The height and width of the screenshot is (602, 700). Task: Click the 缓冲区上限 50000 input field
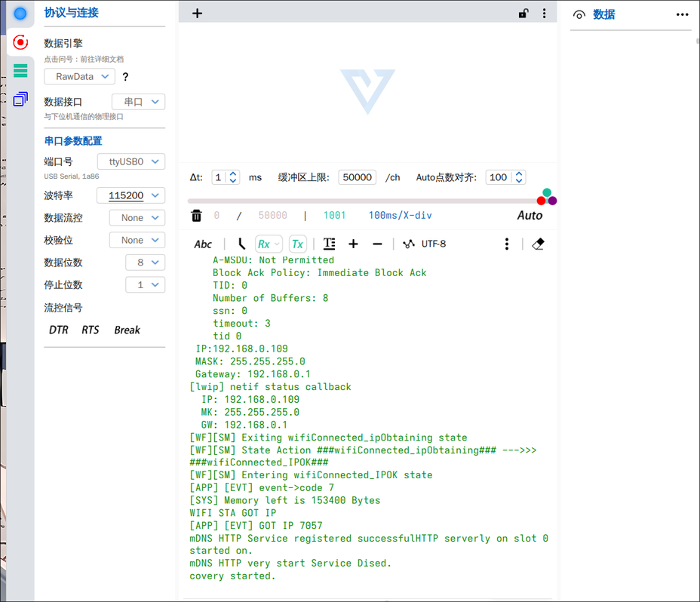coord(357,177)
